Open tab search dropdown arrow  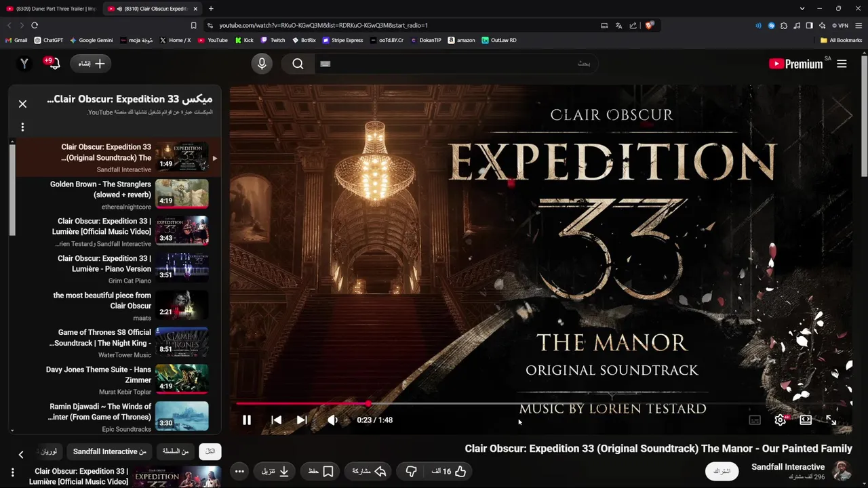pyautogui.click(x=802, y=9)
